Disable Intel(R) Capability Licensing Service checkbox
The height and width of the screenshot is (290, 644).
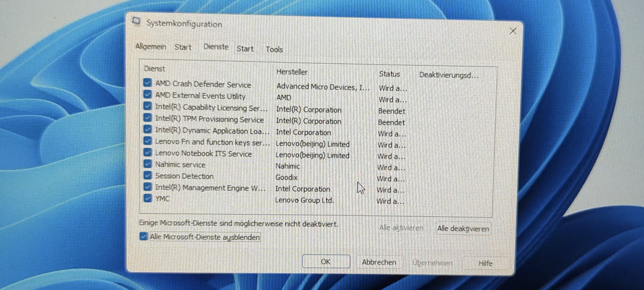tap(147, 106)
